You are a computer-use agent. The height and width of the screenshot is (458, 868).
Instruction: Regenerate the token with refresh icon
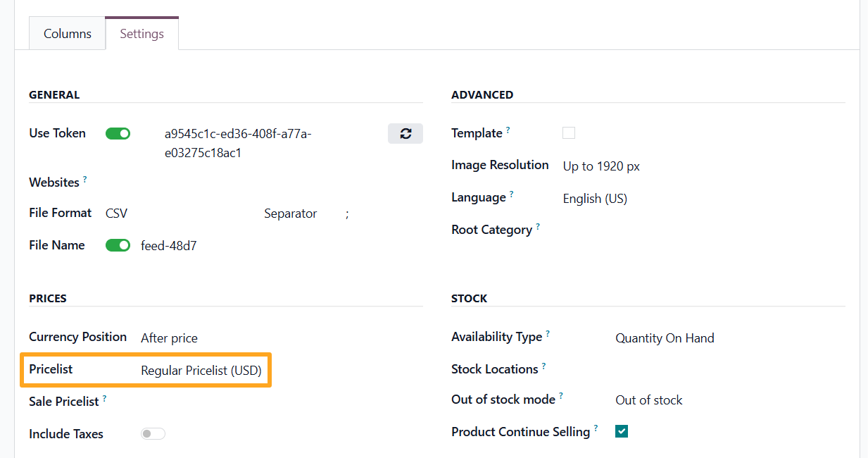point(405,133)
